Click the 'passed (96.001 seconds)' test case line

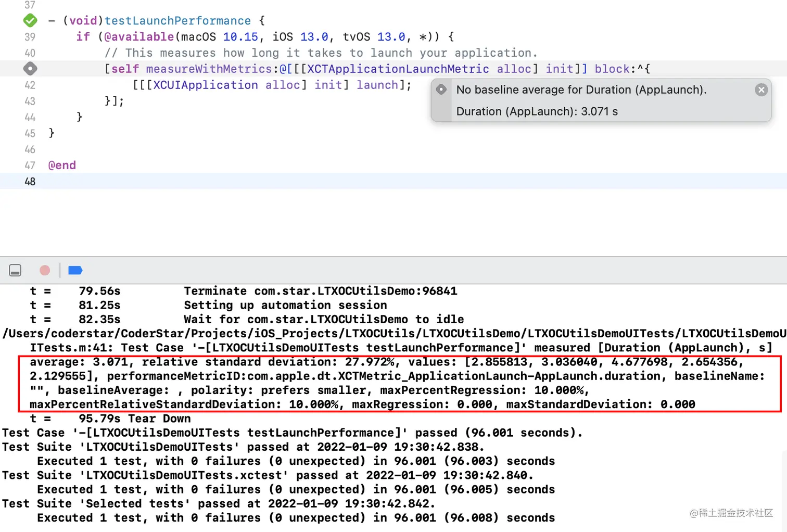coord(293,433)
